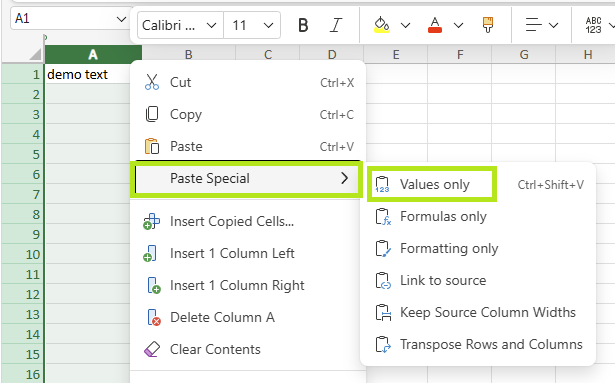Click the Copy icon in context menu
615x383 pixels.
(x=152, y=114)
